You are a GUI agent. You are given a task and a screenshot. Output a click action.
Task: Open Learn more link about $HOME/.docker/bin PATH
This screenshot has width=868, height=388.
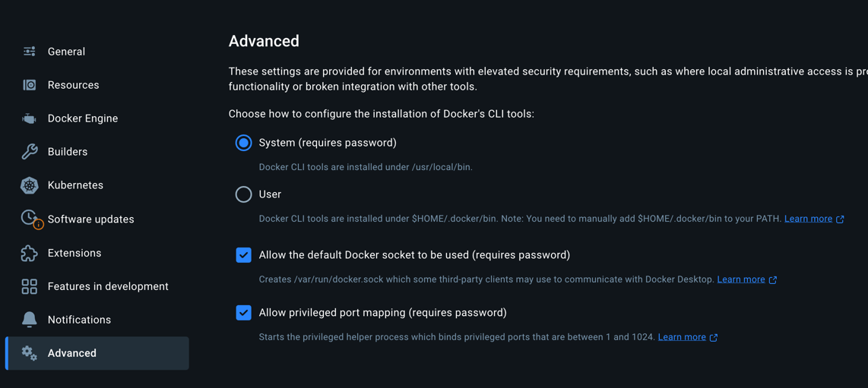pyautogui.click(x=814, y=219)
